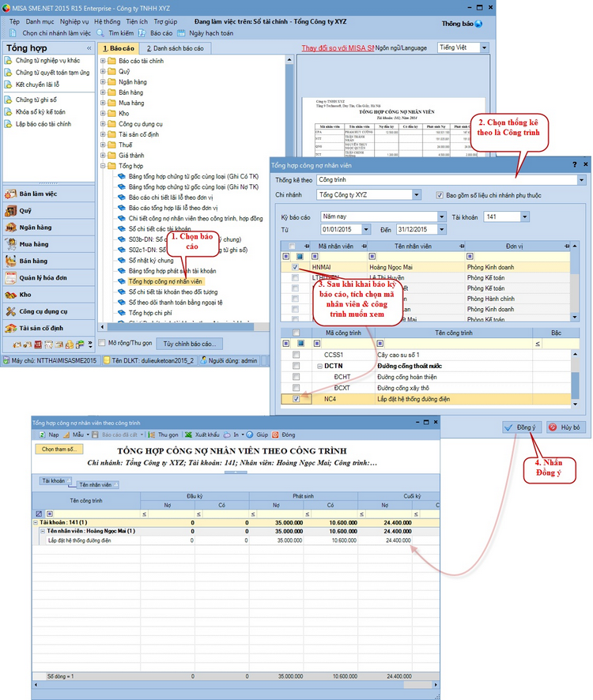Uncheck the NC4 project checkbox
Screen dimensions: 593x700
(x=296, y=399)
